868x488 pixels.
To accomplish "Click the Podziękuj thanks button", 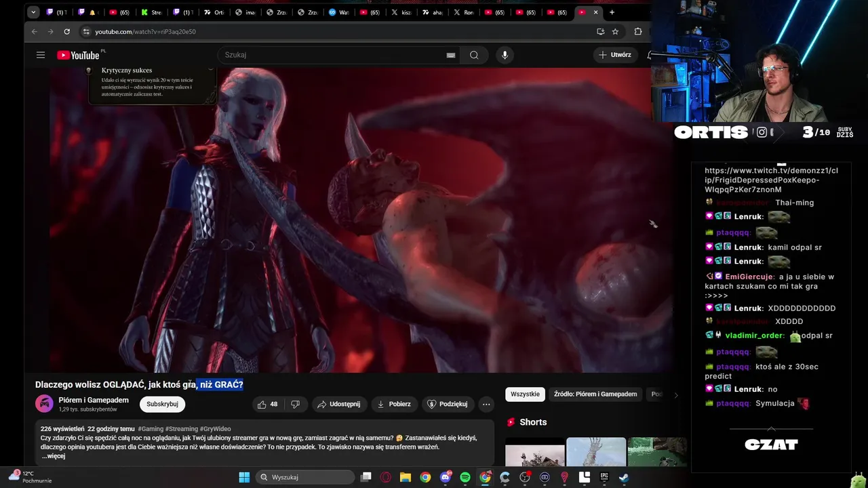I will point(447,404).
